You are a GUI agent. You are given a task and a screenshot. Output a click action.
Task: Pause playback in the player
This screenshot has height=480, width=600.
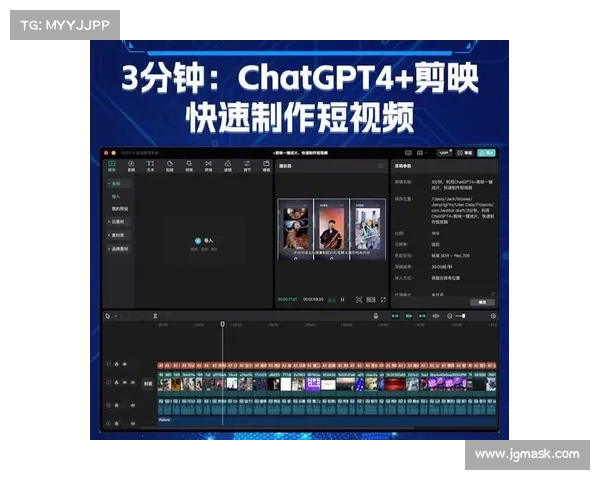[342, 300]
